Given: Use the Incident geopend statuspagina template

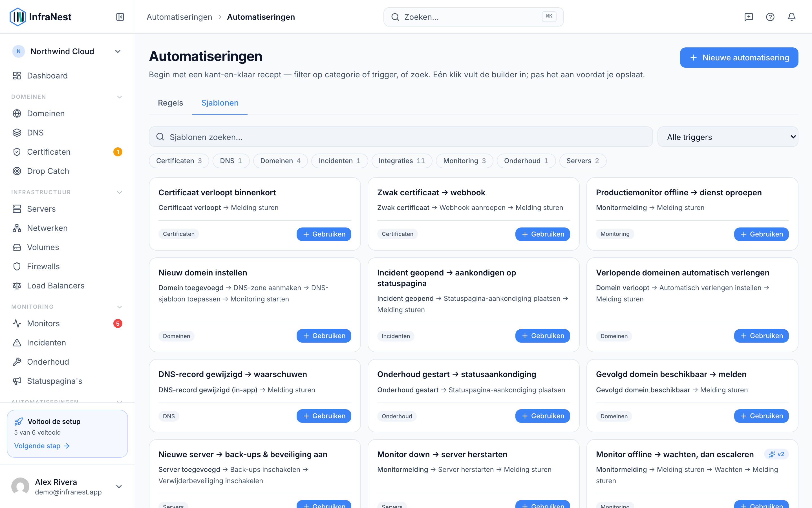Looking at the screenshot, I should coord(542,336).
